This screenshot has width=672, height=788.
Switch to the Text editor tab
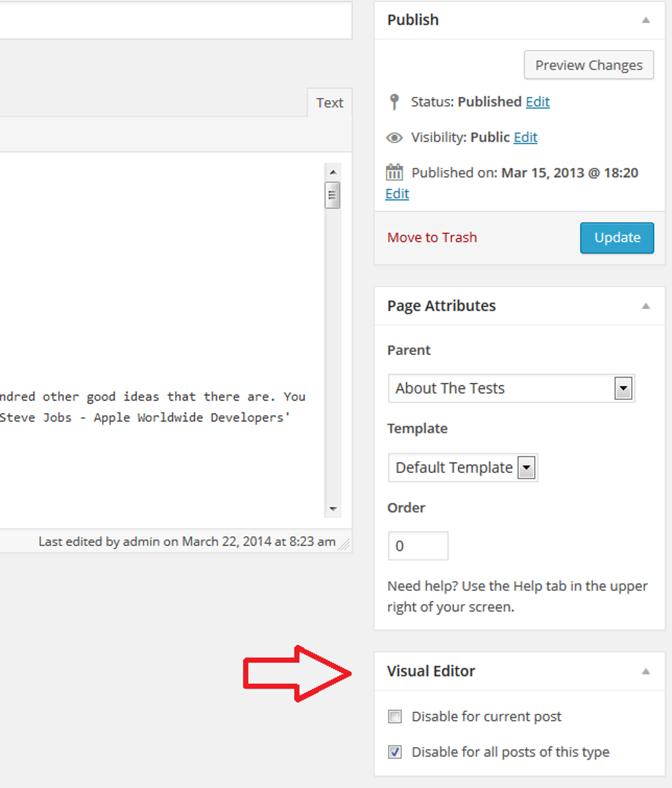[x=329, y=103]
